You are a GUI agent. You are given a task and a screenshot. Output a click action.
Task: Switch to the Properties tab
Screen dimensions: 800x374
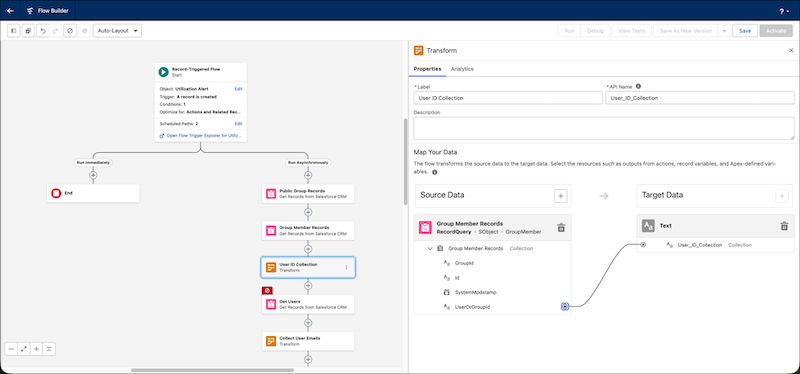tap(427, 69)
